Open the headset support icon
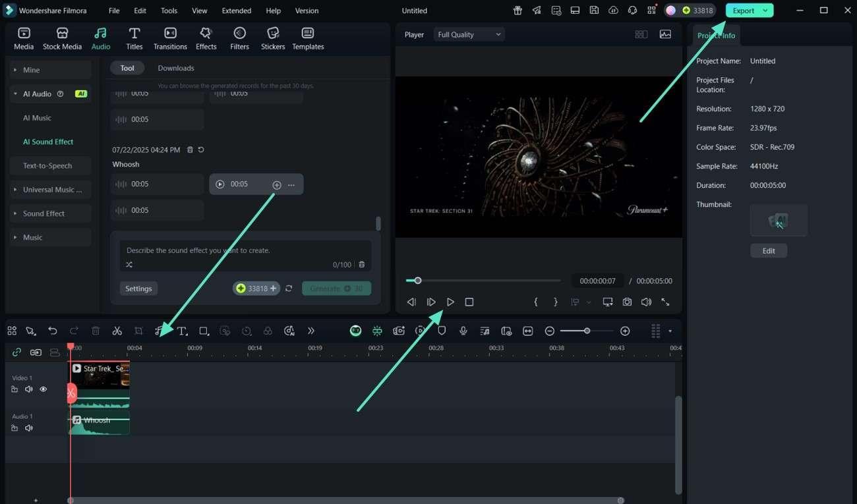The image size is (857, 504). pyautogui.click(x=632, y=11)
